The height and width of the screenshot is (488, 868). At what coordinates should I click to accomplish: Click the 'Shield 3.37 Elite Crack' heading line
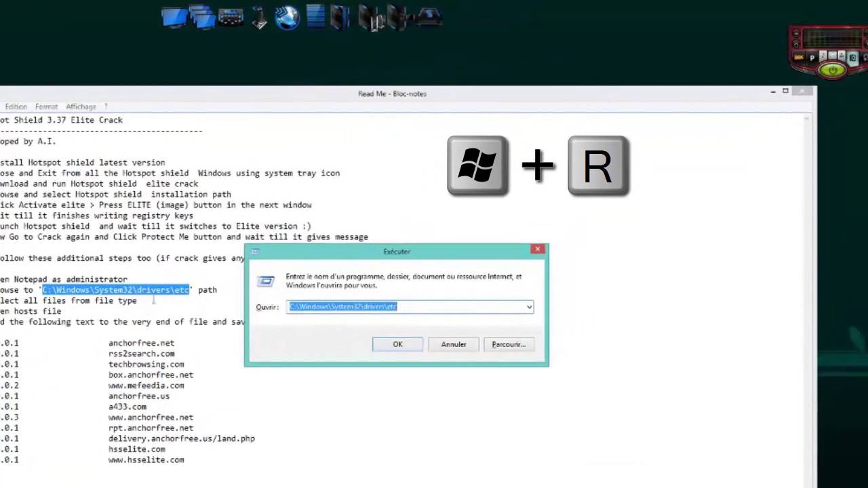tap(61, 120)
